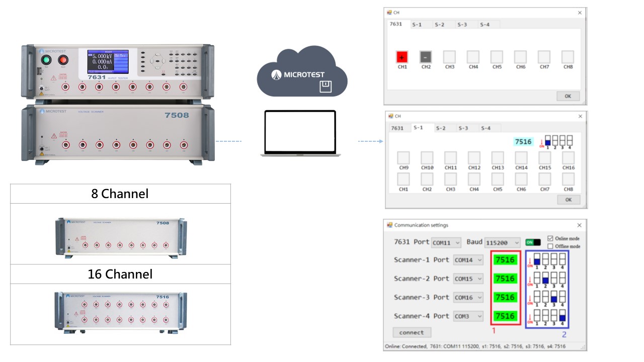Click the Scanner-1 DIP switch icon

pyautogui.click(x=548, y=260)
